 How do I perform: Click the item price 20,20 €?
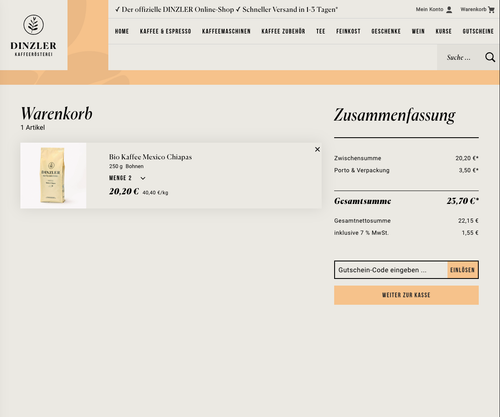point(124,191)
